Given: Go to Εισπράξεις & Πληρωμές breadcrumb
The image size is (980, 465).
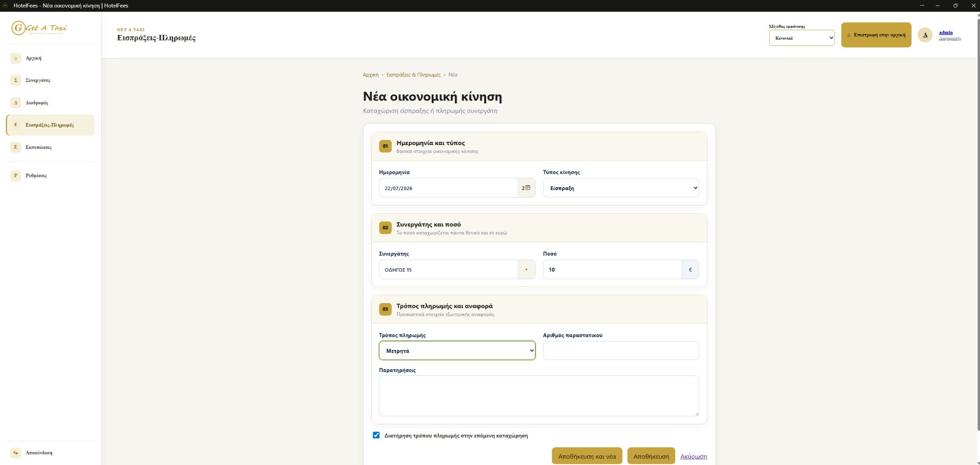Looking at the screenshot, I should click(413, 75).
